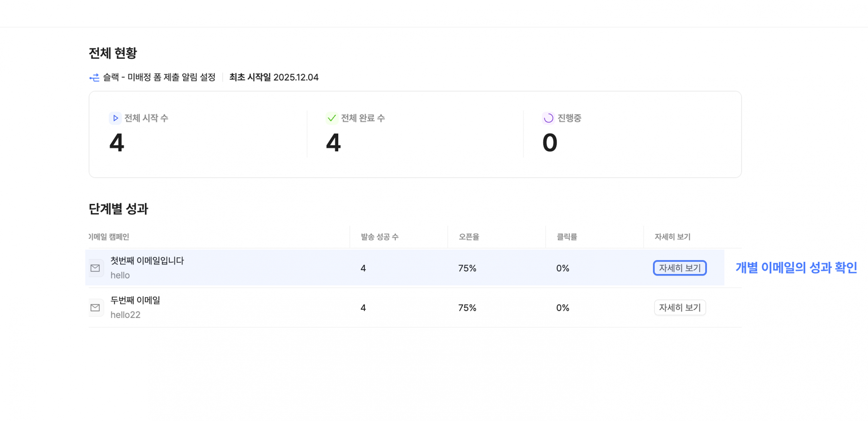
Task: Select the envelope icon beside 두번째 이메일
Action: [x=96, y=307]
